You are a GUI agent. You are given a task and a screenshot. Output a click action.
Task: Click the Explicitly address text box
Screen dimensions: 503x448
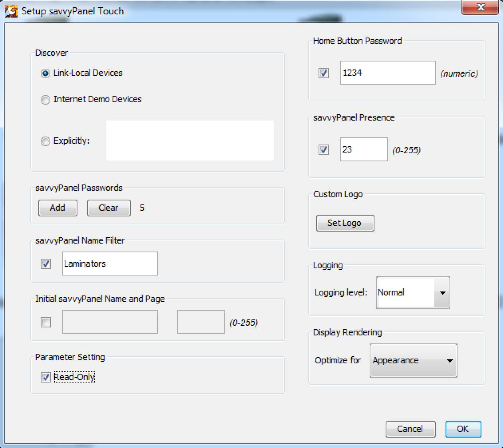pyautogui.click(x=190, y=141)
